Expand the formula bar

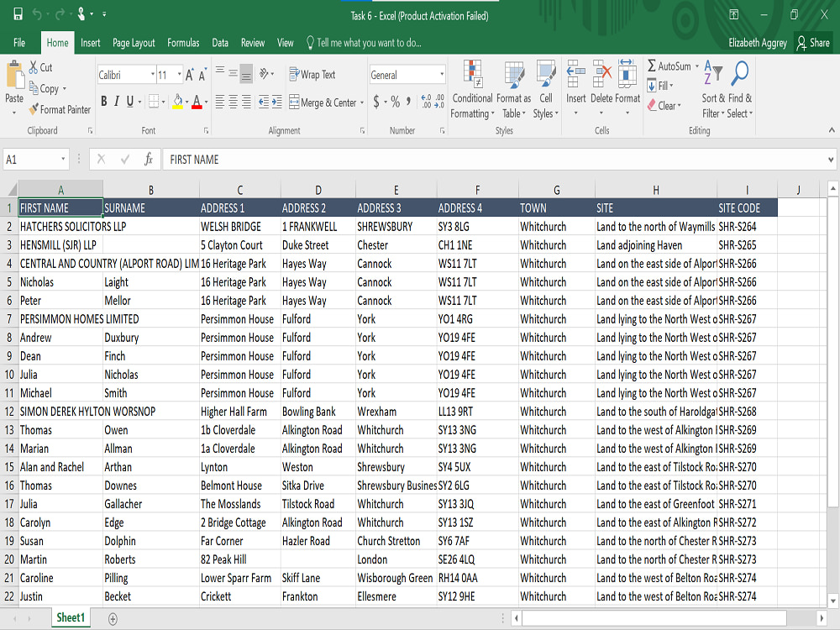coord(831,159)
